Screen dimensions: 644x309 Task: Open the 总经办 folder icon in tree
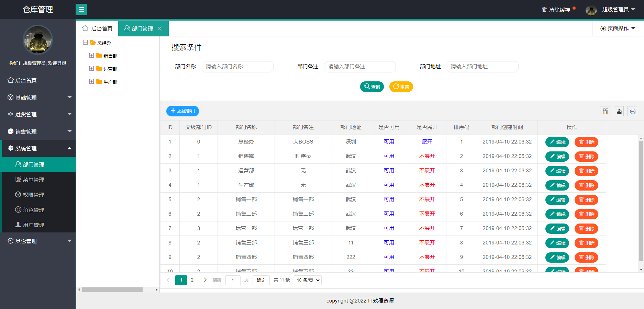click(93, 43)
